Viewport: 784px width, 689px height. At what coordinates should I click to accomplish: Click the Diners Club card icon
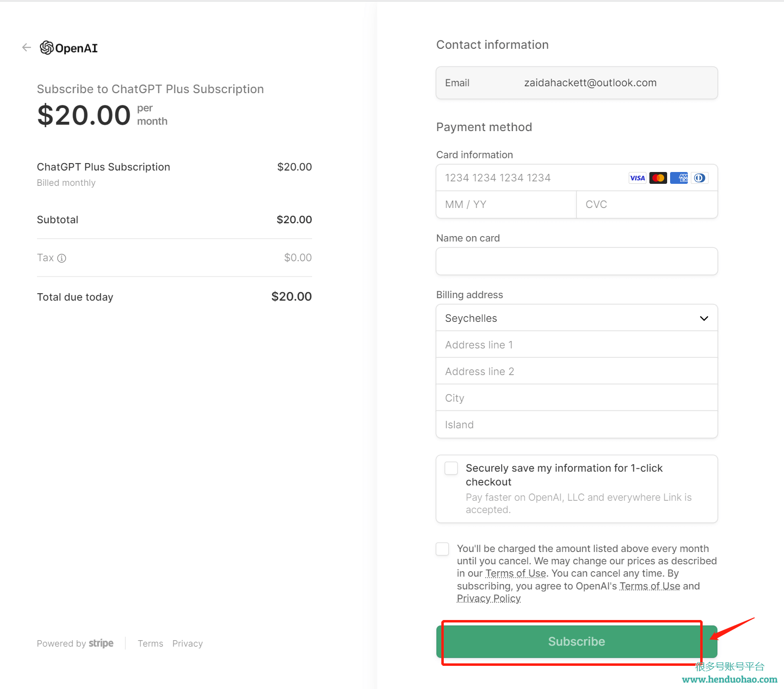(x=700, y=178)
